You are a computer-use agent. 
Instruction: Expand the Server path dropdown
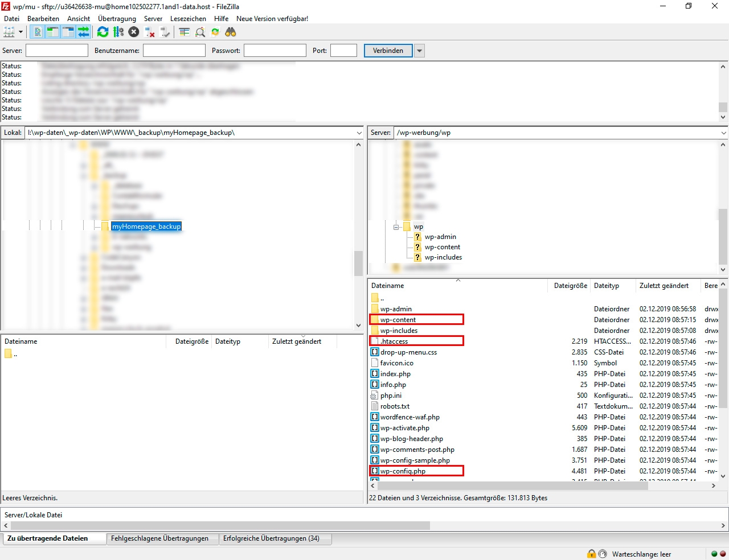[x=723, y=133]
